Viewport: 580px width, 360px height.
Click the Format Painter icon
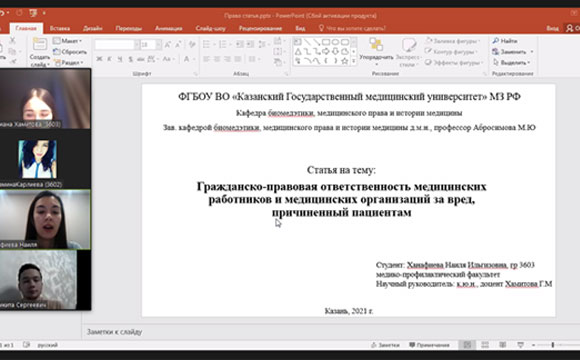13,61
